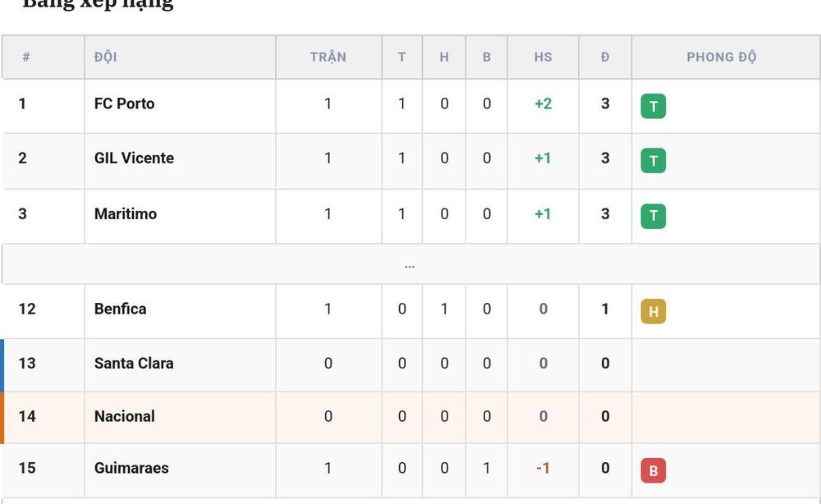Click the yellow H badge for Benfica
This screenshot has width=821, height=504.
coord(653,311)
